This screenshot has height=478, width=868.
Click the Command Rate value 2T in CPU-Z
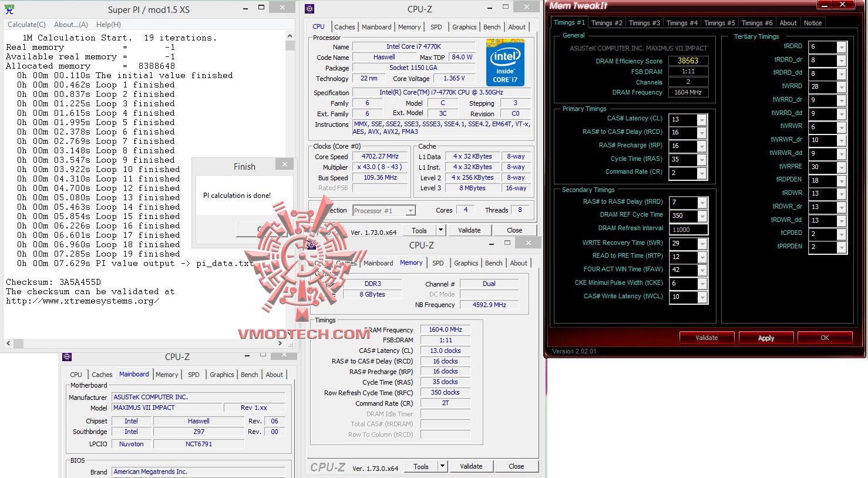(445, 403)
